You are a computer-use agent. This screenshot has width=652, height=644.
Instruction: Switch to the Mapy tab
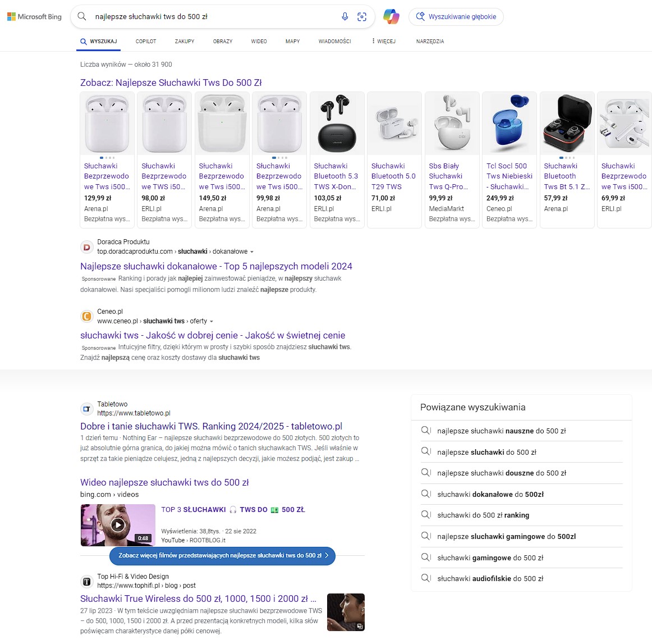pyautogui.click(x=293, y=41)
